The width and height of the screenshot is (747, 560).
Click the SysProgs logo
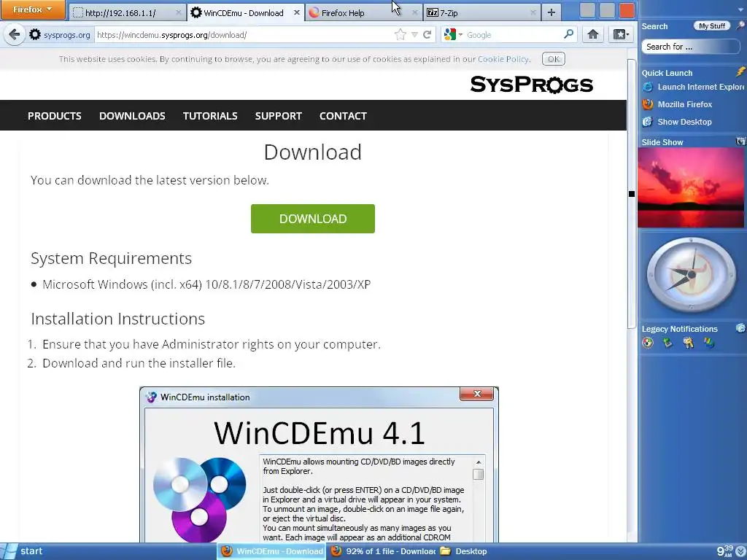pos(531,85)
